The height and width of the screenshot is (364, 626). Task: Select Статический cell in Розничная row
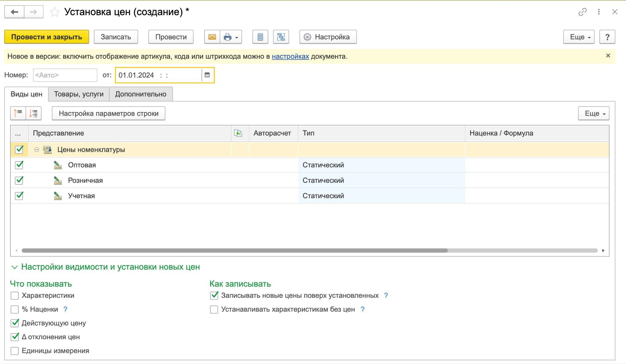click(381, 180)
